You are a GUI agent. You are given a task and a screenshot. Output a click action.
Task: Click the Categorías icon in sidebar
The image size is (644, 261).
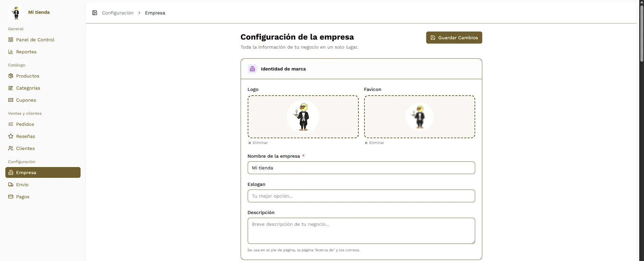pyautogui.click(x=11, y=88)
